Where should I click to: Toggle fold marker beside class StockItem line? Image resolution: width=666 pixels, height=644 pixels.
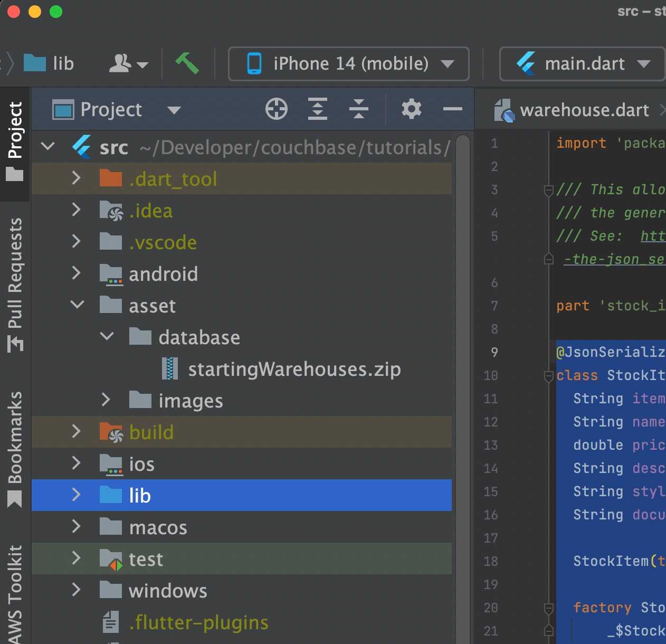[549, 376]
